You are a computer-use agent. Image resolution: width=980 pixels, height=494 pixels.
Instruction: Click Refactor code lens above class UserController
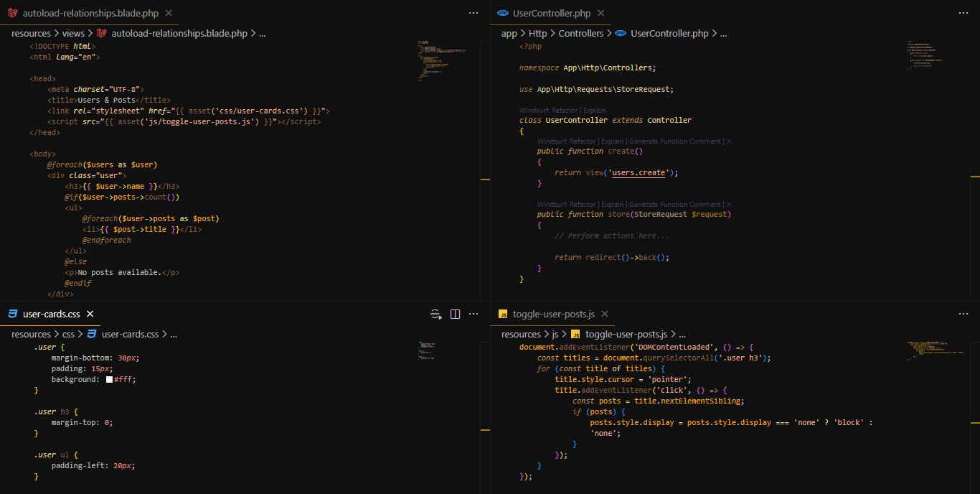coord(565,111)
